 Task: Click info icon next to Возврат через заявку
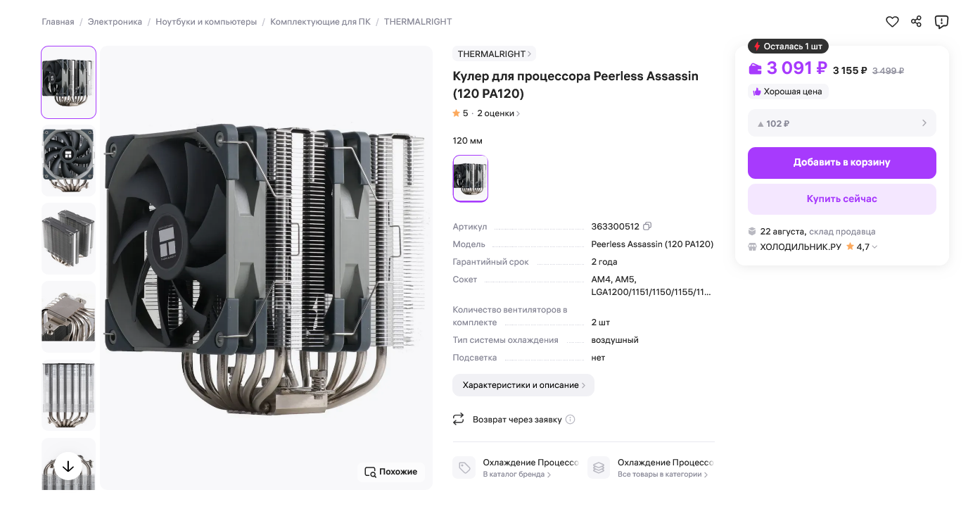pyautogui.click(x=571, y=420)
